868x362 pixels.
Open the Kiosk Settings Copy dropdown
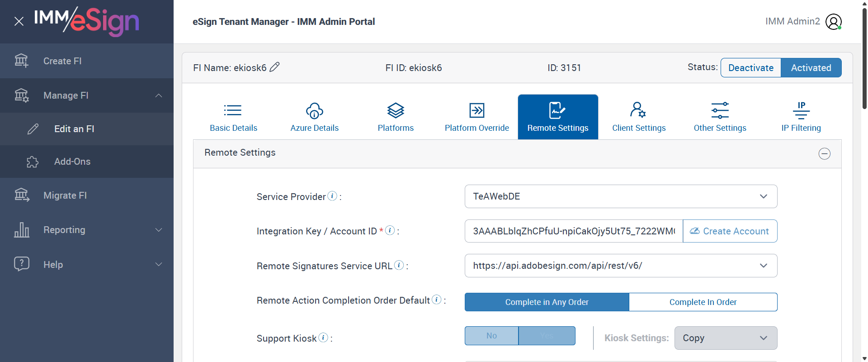[726, 338]
